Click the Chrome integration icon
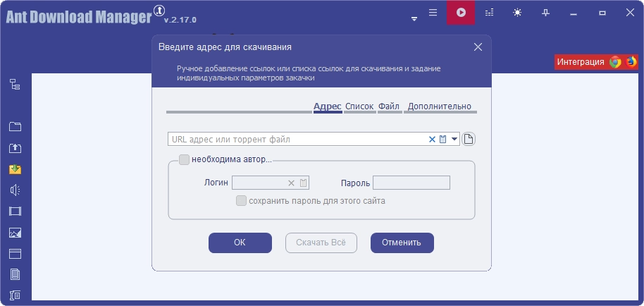 [615, 62]
